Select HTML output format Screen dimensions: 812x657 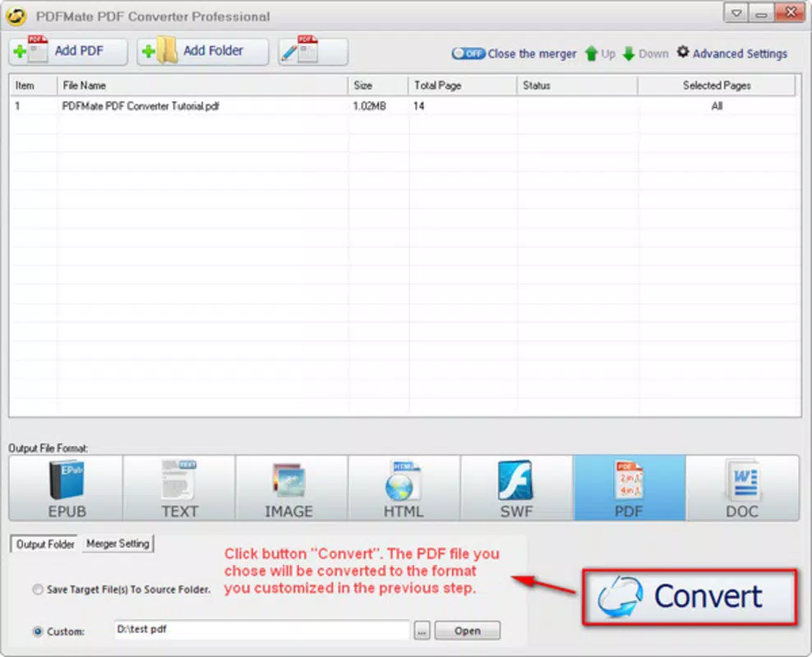tap(404, 488)
